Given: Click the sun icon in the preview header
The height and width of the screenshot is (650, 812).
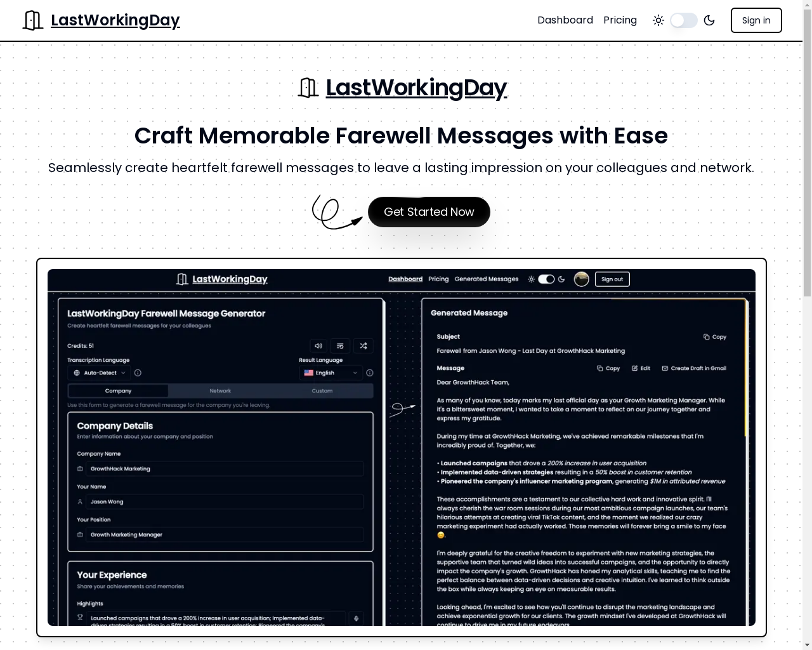Looking at the screenshot, I should [532, 279].
